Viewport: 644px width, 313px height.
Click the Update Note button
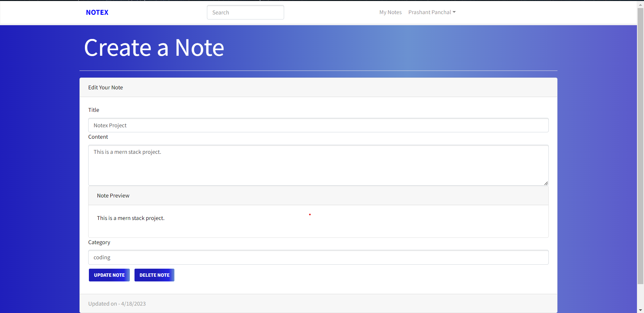[109, 275]
